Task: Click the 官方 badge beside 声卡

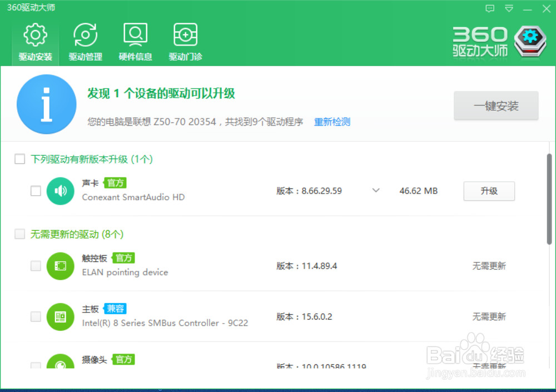Action: [x=115, y=182]
